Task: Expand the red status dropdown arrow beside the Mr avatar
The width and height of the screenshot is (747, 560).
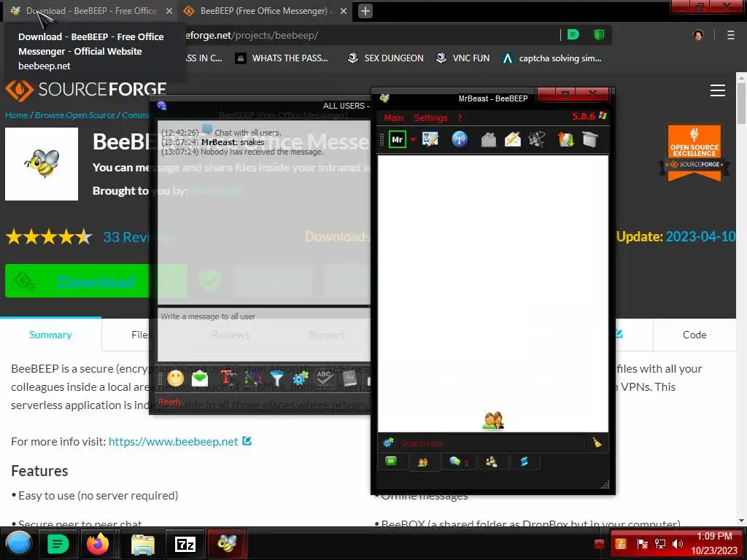Action: 413,140
